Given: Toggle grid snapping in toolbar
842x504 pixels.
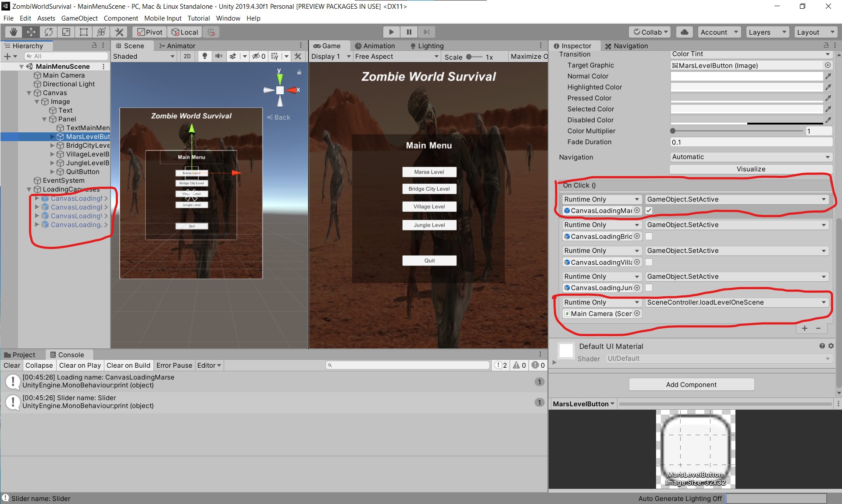Looking at the screenshot, I should (x=211, y=32).
